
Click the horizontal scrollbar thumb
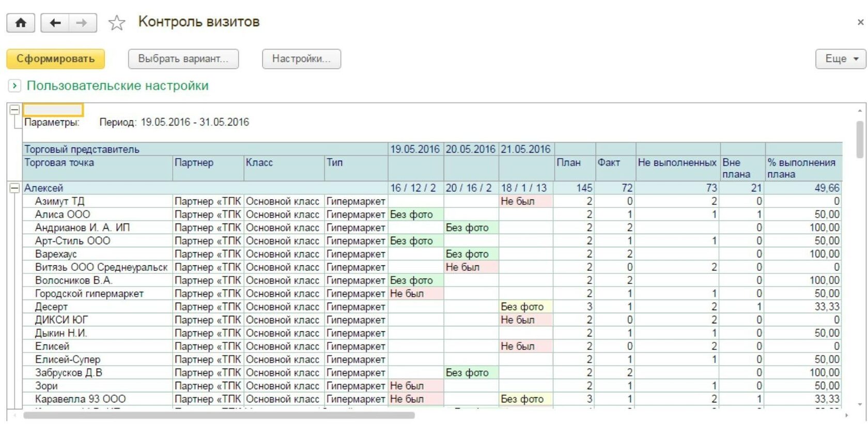click(x=219, y=415)
